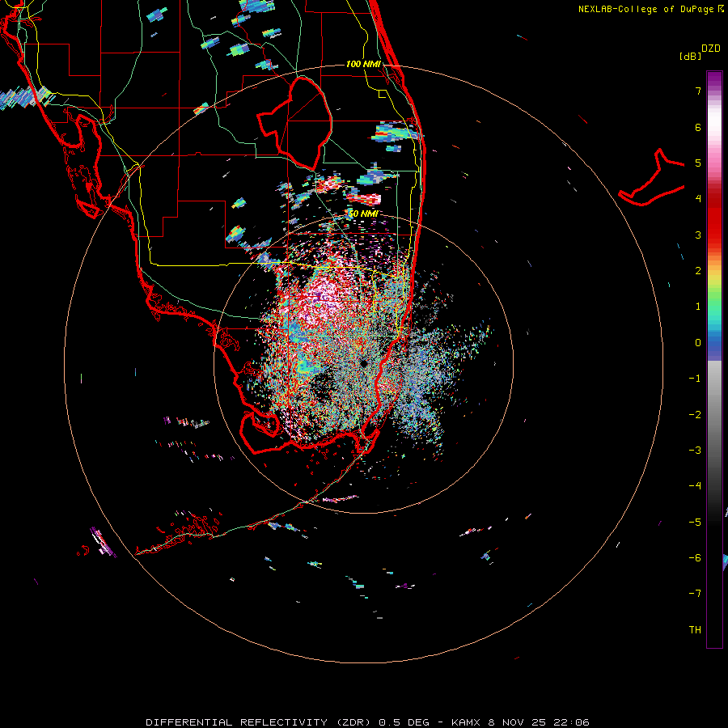Select the 3 value on dB scale
The width and height of the screenshot is (728, 728).
pos(698,235)
